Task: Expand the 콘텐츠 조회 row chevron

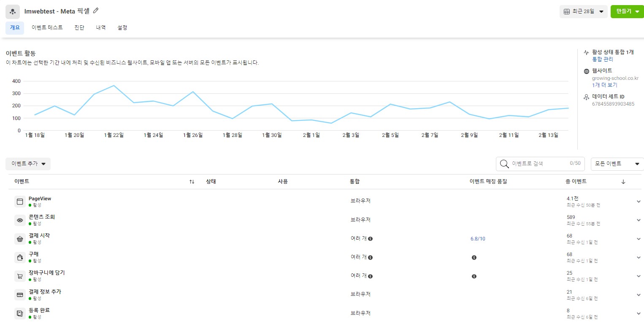Action: coord(639,220)
